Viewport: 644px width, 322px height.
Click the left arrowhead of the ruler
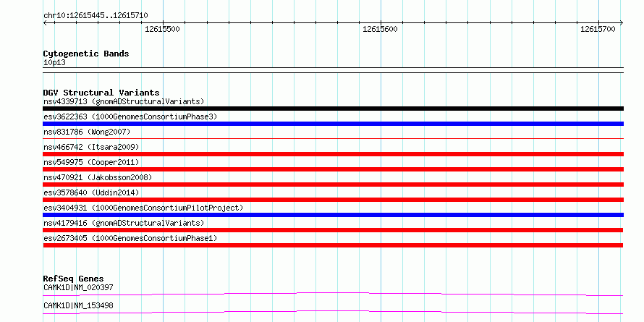45,22
